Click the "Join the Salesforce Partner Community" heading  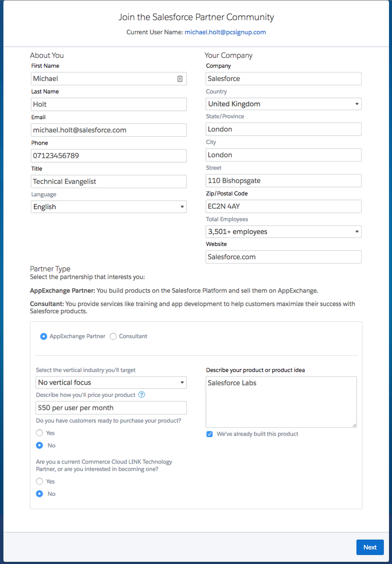pyautogui.click(x=196, y=17)
